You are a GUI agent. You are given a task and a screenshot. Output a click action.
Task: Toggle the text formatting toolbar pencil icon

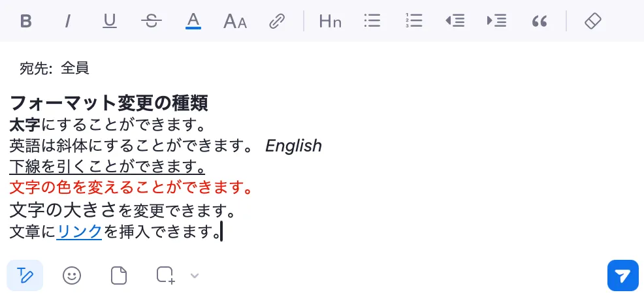(25, 275)
